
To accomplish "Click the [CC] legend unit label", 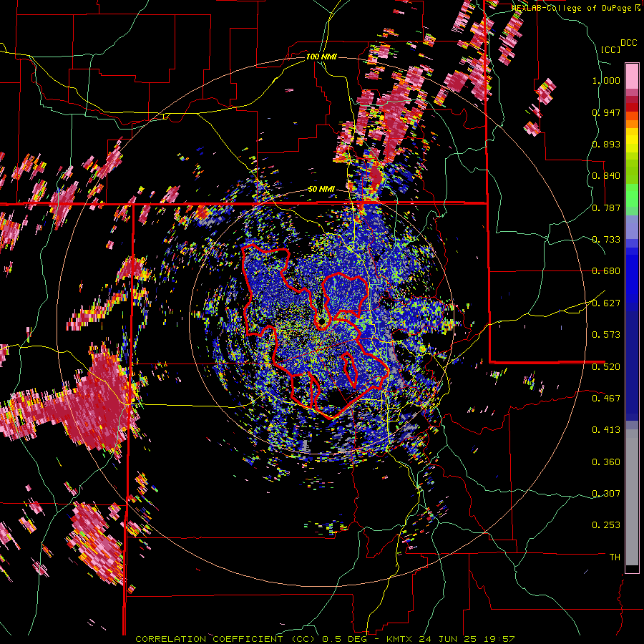I will pos(610,49).
